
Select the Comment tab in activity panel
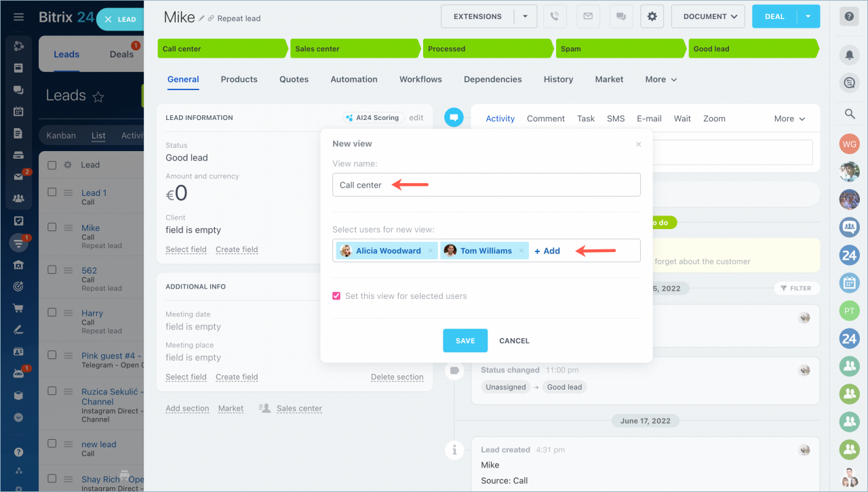546,119
